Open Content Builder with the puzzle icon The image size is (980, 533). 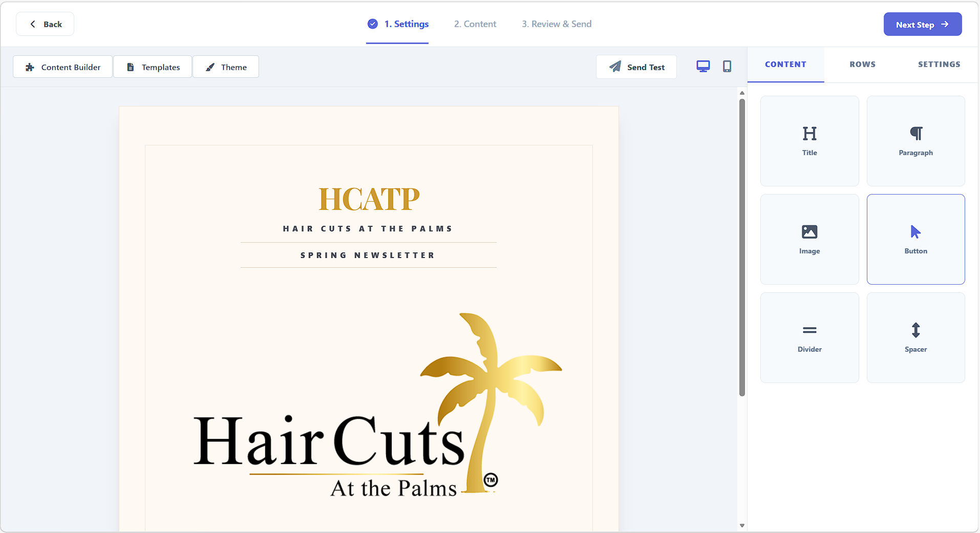[62, 67]
